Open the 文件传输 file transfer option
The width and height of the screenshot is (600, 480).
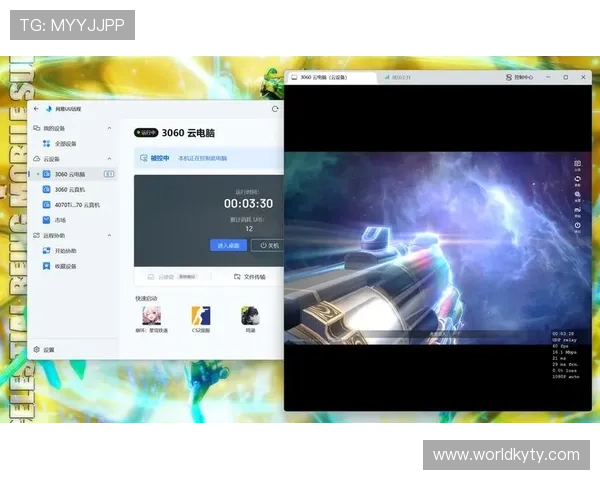250,276
